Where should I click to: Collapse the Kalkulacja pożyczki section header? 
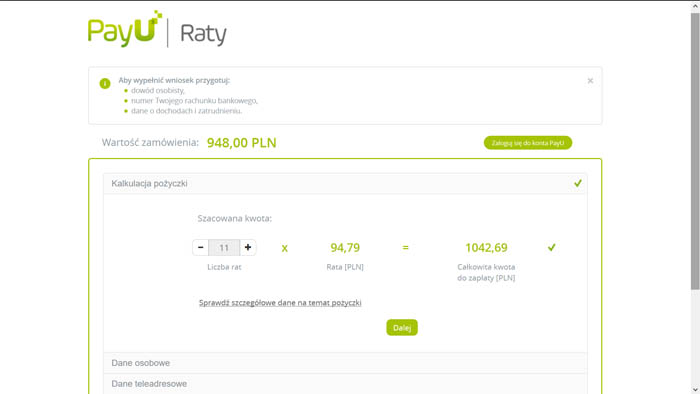(x=345, y=183)
